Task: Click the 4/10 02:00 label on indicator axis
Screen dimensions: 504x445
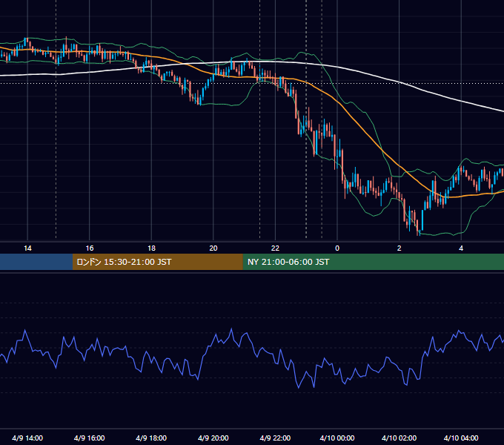Action: click(399, 438)
